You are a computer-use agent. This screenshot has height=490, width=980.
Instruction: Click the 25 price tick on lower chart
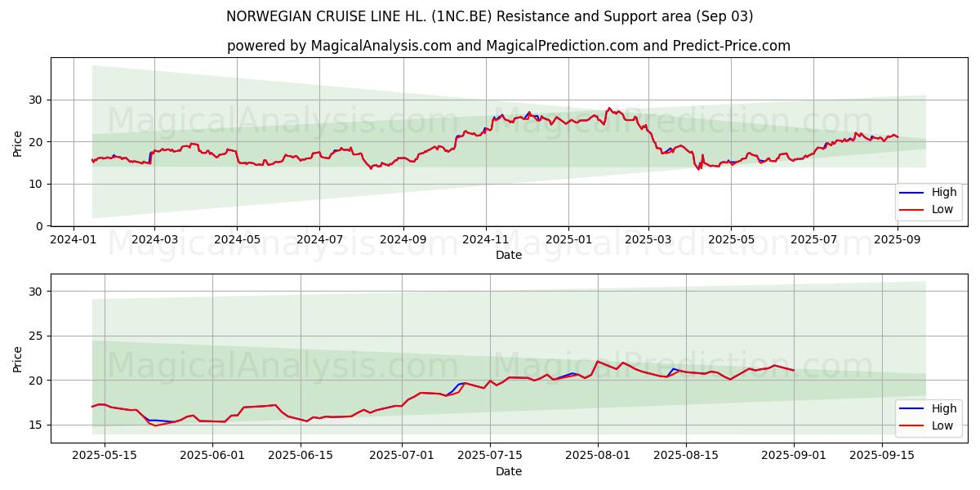(37, 336)
